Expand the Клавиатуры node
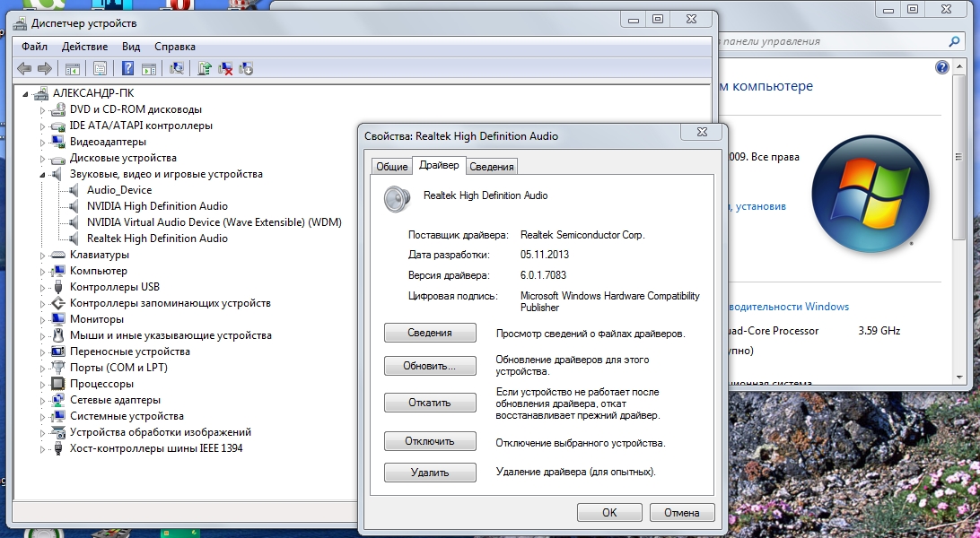Viewport: 980px width, 538px height. [42, 256]
